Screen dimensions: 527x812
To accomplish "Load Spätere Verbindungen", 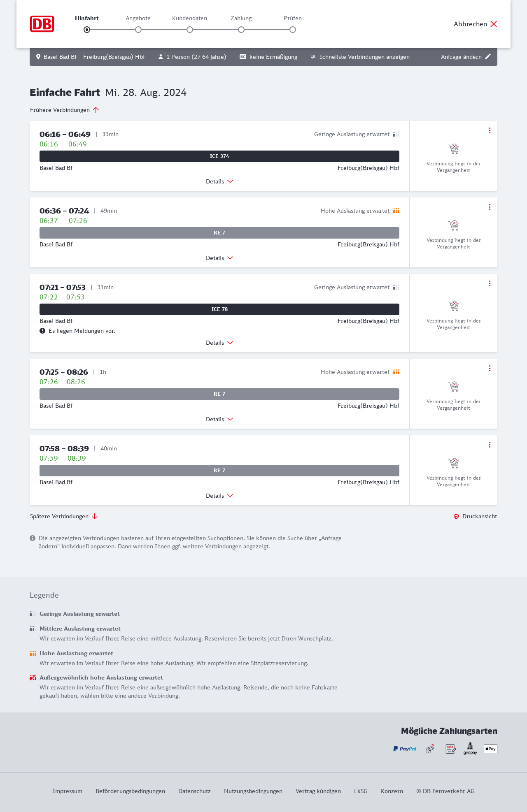I will (64, 516).
